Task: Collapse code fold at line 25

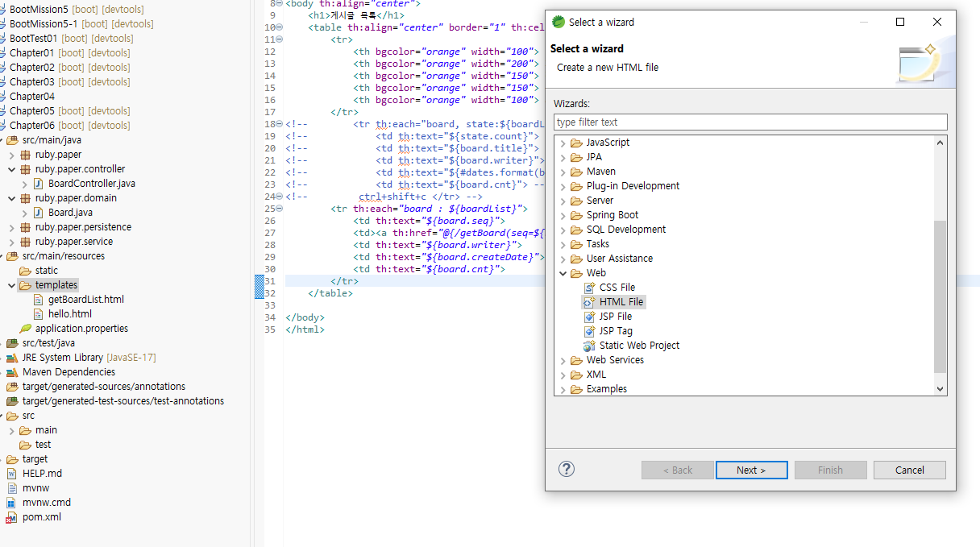Action: [x=279, y=209]
